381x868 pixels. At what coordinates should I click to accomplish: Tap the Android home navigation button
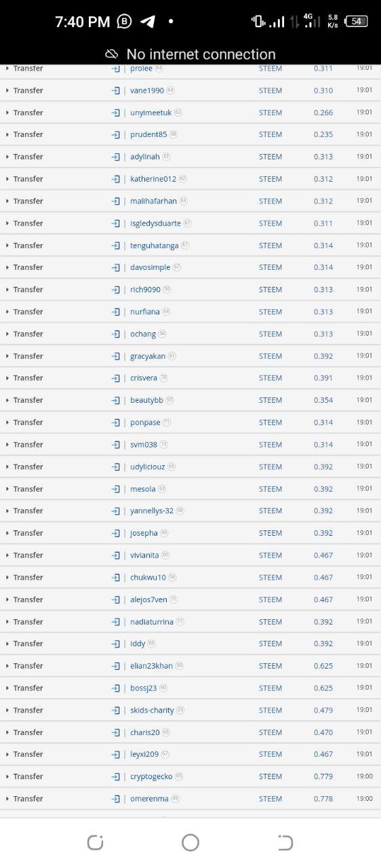click(190, 842)
